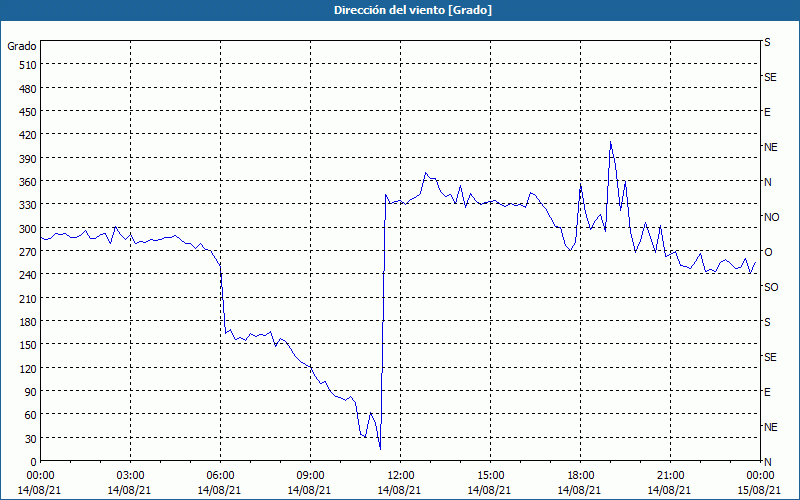The height and width of the screenshot is (500, 800).
Task: Click the 15:00 time axis label
Action: (x=490, y=476)
